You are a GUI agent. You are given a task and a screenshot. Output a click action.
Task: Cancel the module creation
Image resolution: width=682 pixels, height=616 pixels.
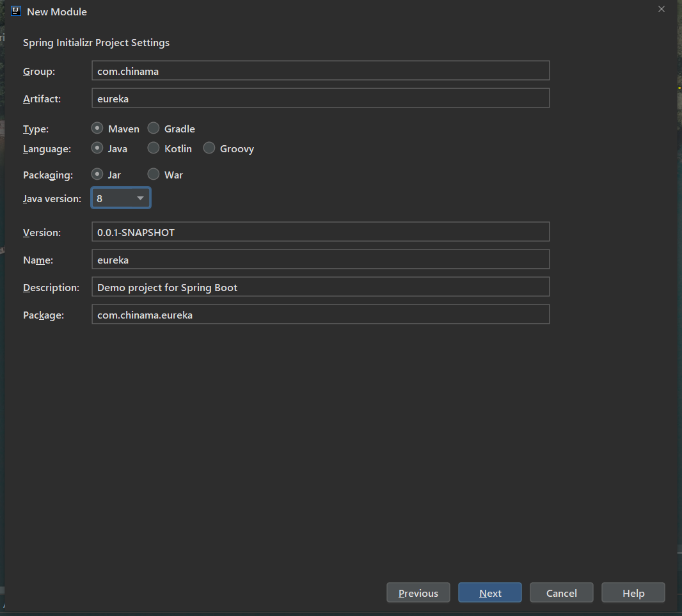point(562,593)
